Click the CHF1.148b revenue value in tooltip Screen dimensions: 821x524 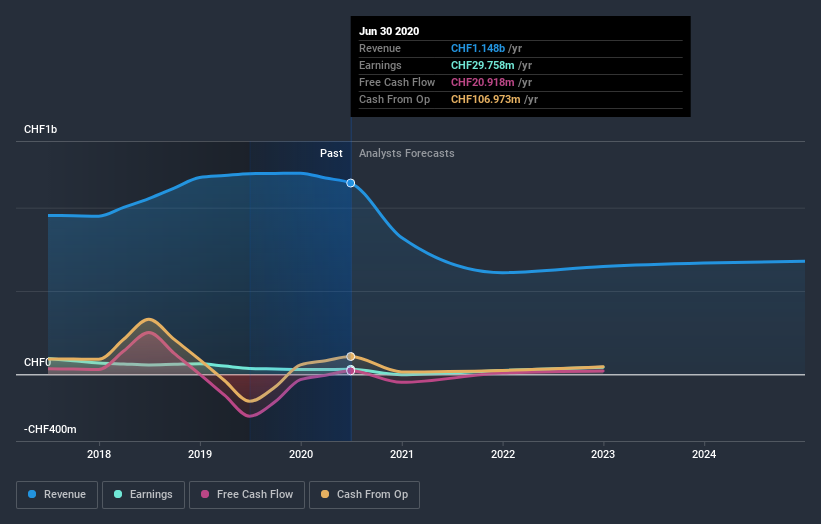point(478,48)
